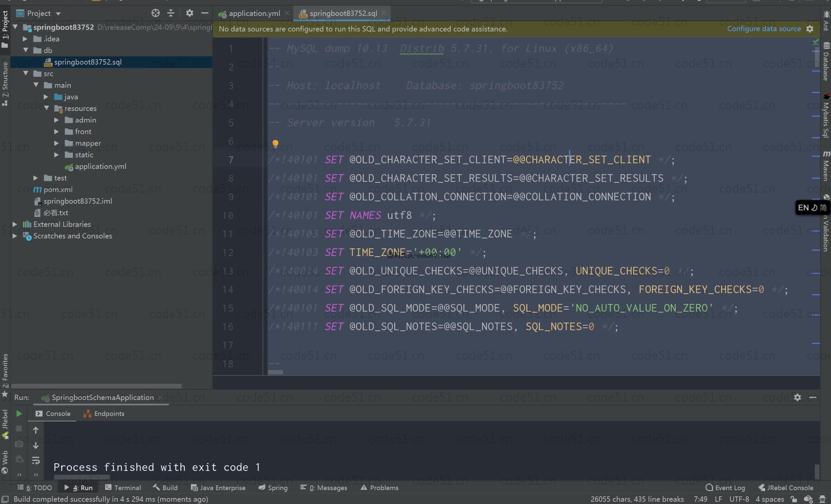The height and width of the screenshot is (504, 831).
Task: Open the JRebel side tab
Action: click(x=5, y=424)
